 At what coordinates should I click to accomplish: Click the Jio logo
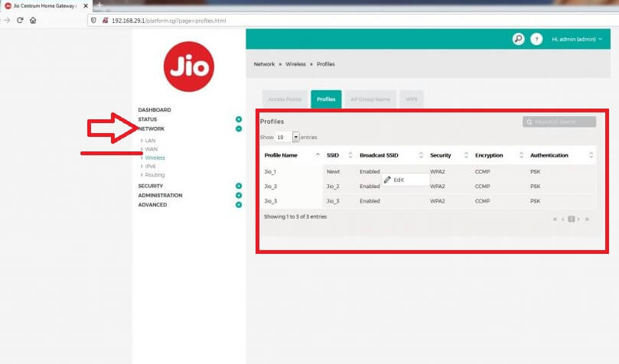(x=189, y=67)
